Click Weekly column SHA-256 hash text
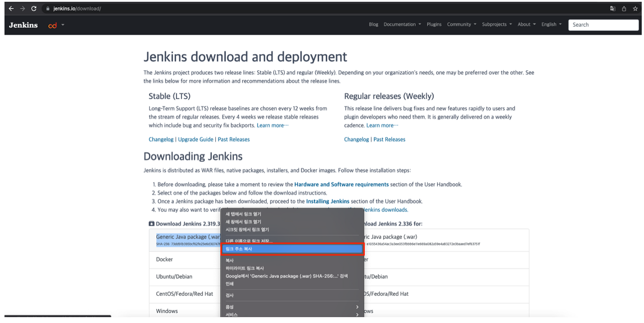This screenshot has height=323, width=644. coord(423,244)
